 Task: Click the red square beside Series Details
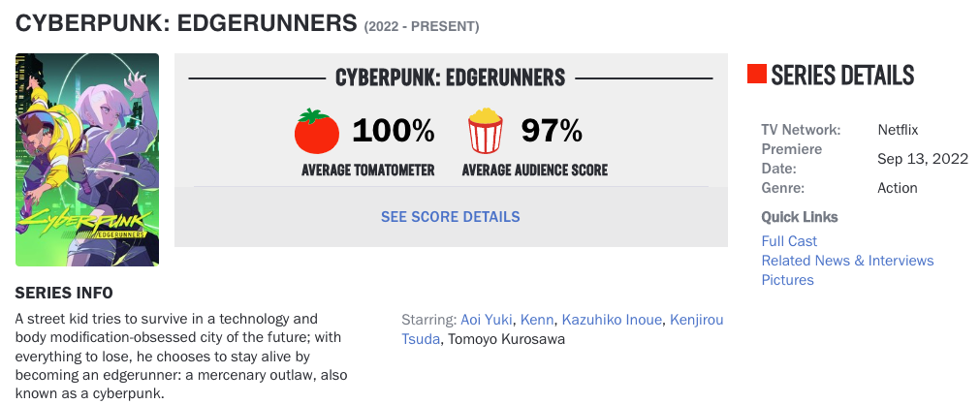pos(756,75)
